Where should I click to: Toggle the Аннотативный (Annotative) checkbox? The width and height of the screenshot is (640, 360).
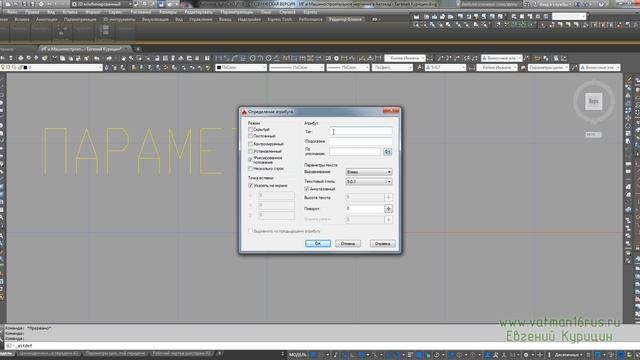307,189
